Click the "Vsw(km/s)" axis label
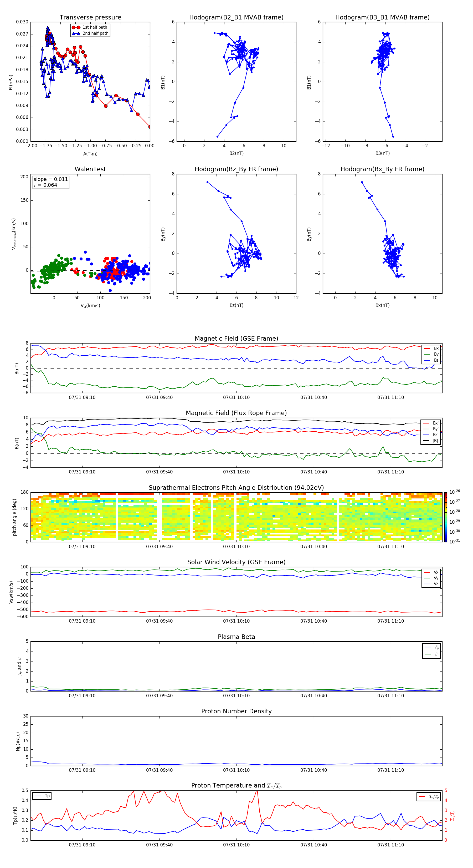The height and width of the screenshot is (868, 473). click(x=11, y=592)
